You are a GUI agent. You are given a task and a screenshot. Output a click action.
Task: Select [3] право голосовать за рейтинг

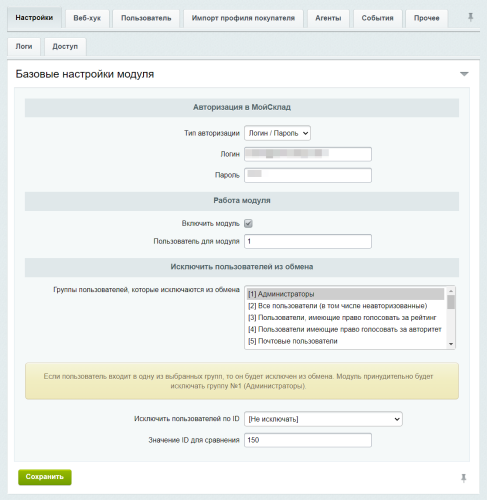pos(345,317)
